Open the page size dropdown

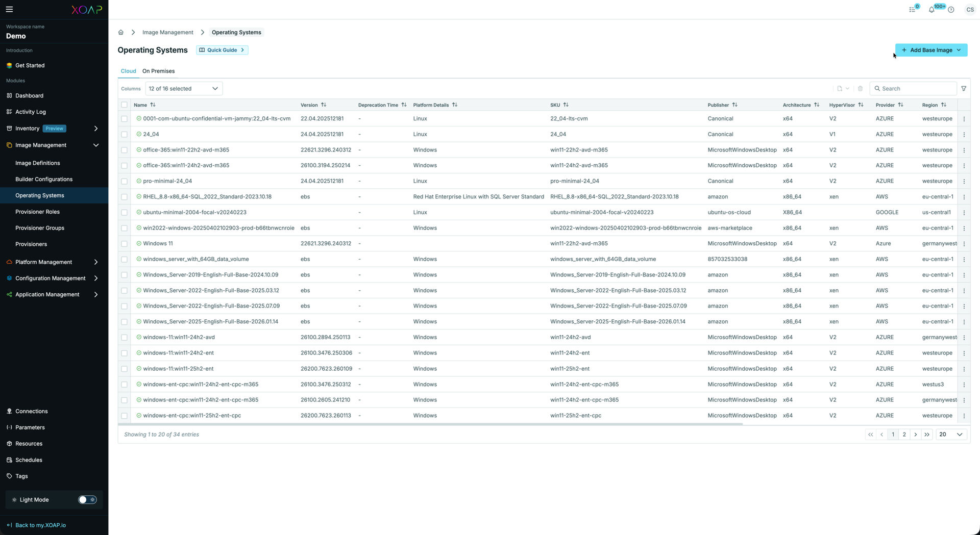coord(951,435)
